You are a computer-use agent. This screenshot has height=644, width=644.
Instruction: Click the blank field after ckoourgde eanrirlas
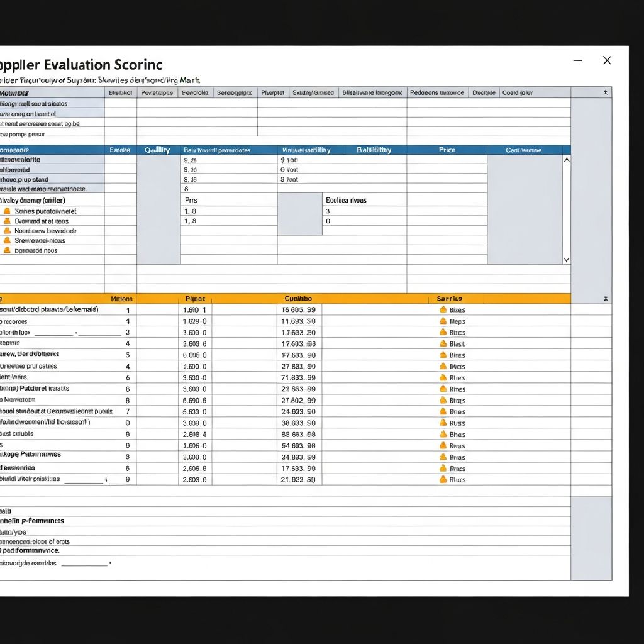pos(84,563)
